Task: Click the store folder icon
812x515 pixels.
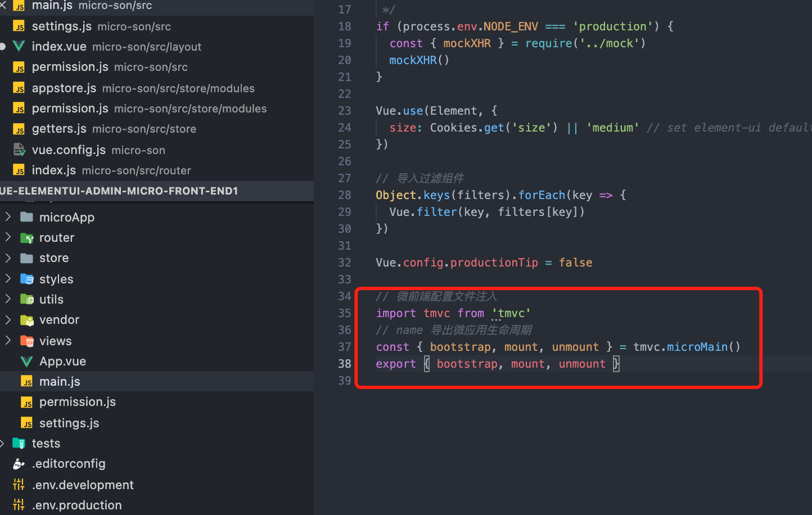Action: (26, 258)
